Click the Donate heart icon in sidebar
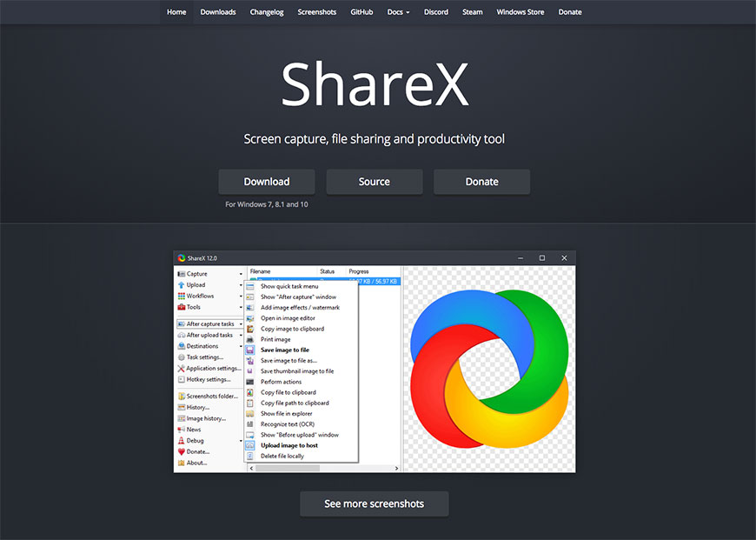 [182, 451]
